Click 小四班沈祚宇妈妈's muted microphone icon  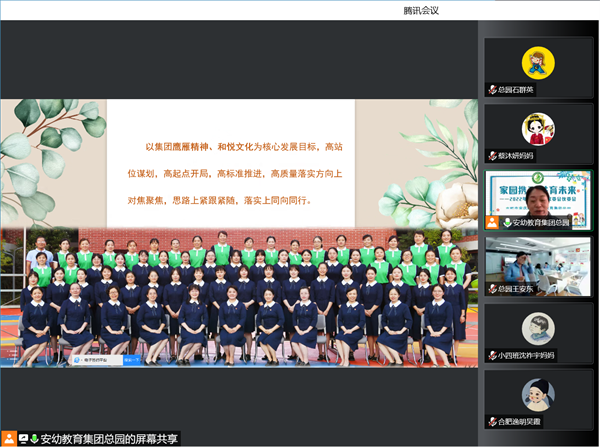point(493,355)
